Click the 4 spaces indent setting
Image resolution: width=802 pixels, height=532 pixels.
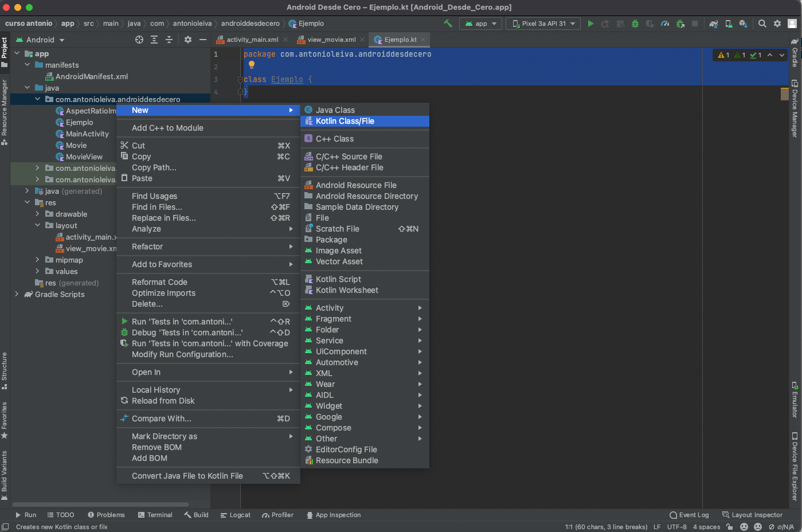[706, 527]
